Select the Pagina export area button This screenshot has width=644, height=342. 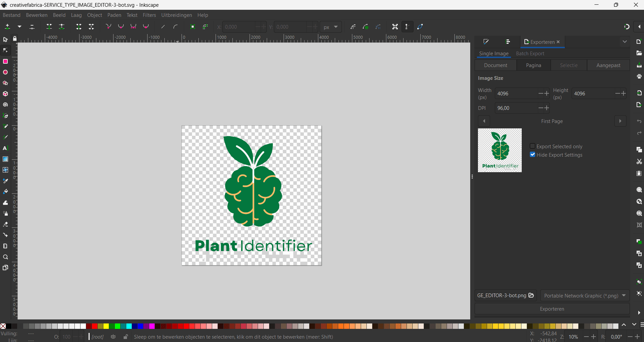click(x=534, y=65)
